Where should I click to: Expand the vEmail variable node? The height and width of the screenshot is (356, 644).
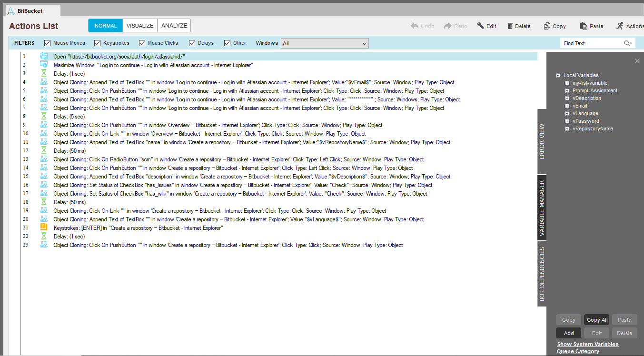[x=567, y=106]
